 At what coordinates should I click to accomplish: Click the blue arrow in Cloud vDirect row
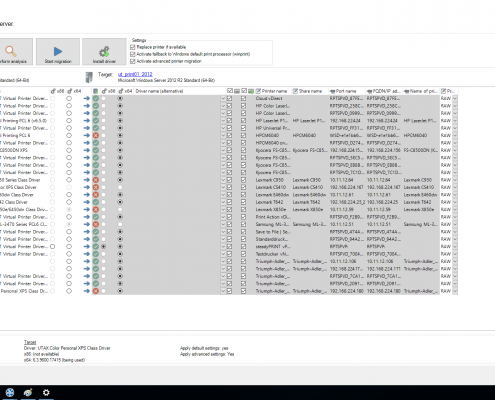[x=87, y=98]
